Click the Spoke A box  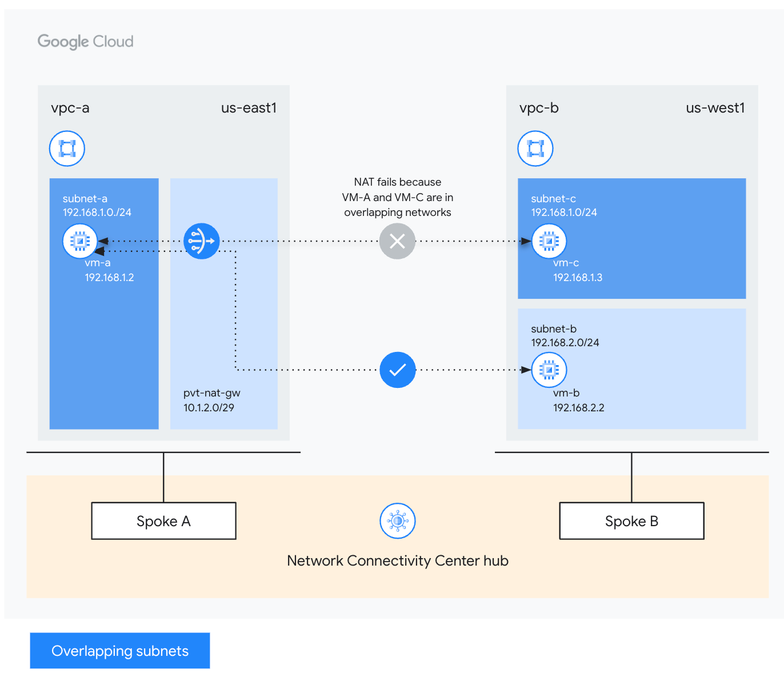[163, 521]
